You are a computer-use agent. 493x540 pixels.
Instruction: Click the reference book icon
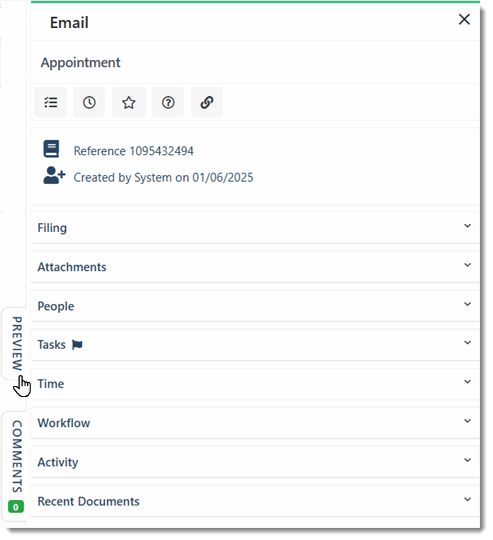point(51,149)
